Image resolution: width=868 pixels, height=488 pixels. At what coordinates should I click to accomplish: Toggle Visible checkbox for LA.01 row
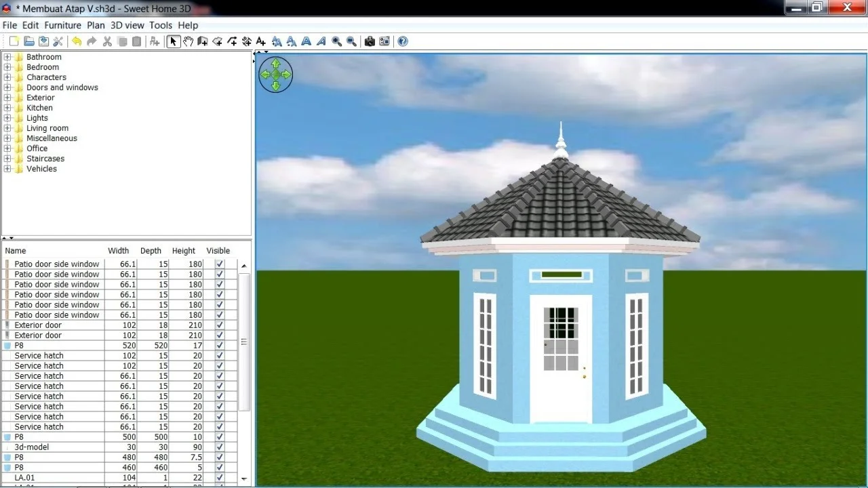(220, 478)
